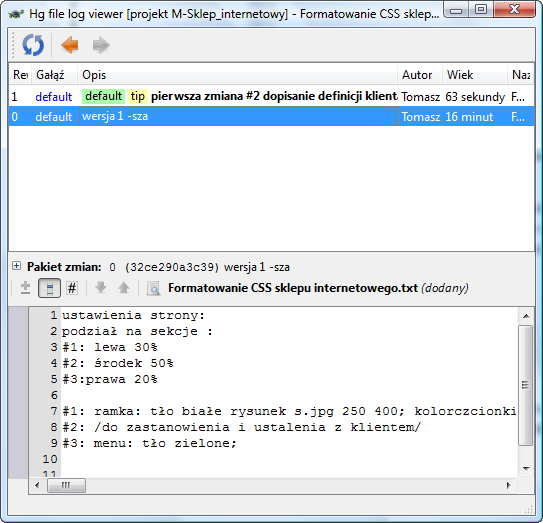
Task: Sort by the Opis column header
Action: [237, 75]
